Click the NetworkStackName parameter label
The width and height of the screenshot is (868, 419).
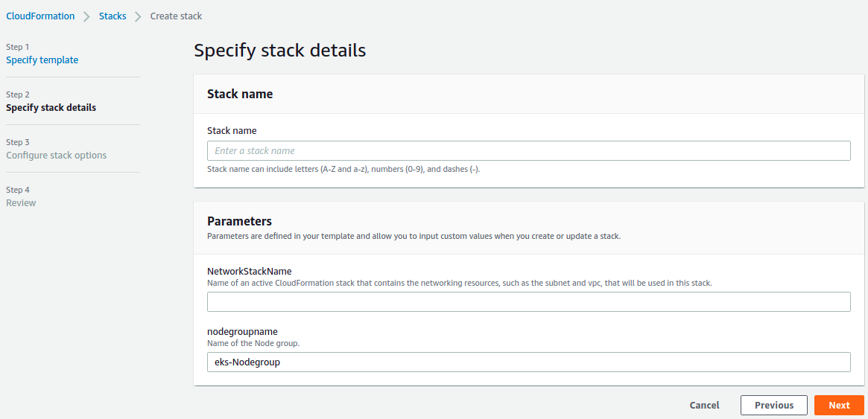point(249,271)
